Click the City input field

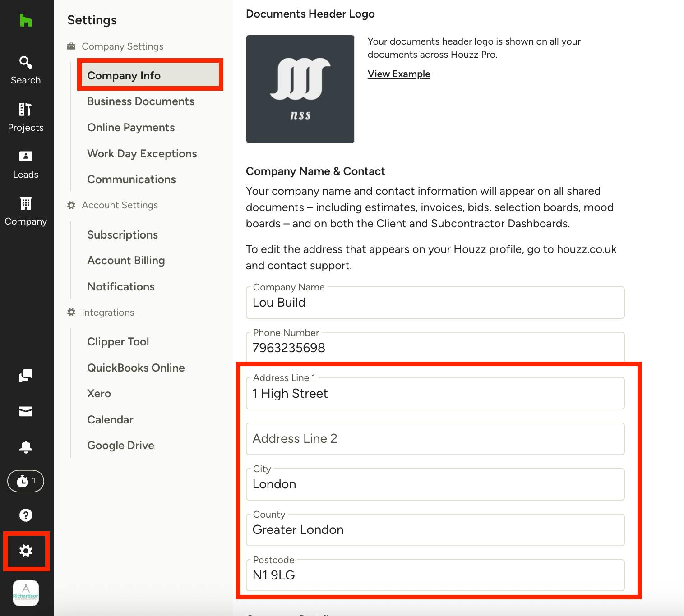coord(435,484)
